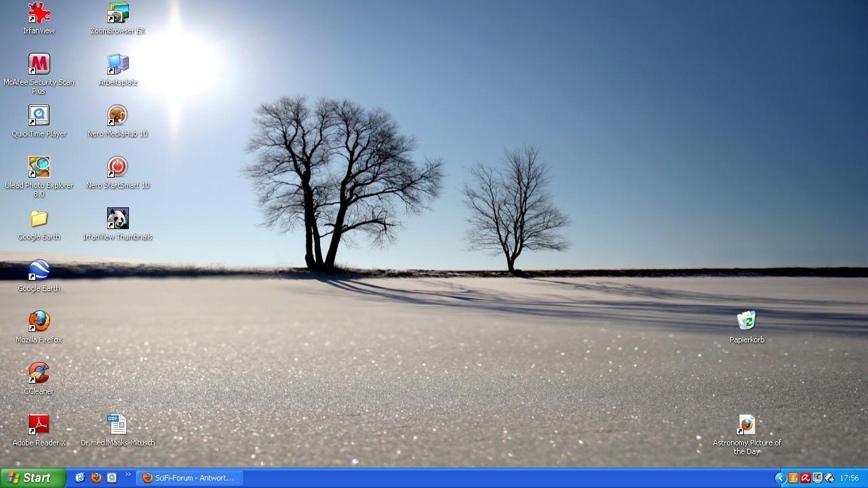Switch to the SciFi-Forum Firefox taskbar window
This screenshot has height=488, width=868.
click(188, 478)
